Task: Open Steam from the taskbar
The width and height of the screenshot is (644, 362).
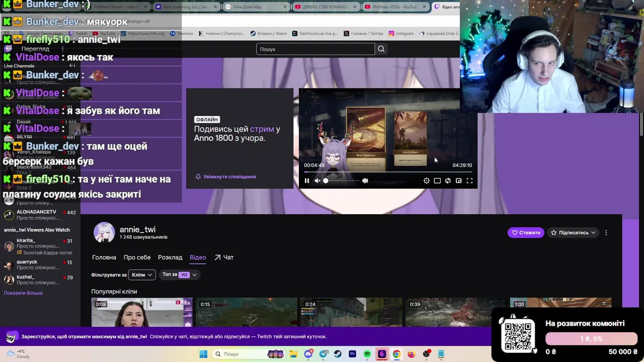Action: pyautogui.click(x=338, y=354)
